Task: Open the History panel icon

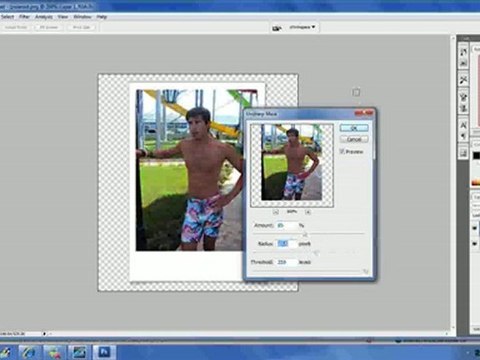Action: [x=463, y=52]
